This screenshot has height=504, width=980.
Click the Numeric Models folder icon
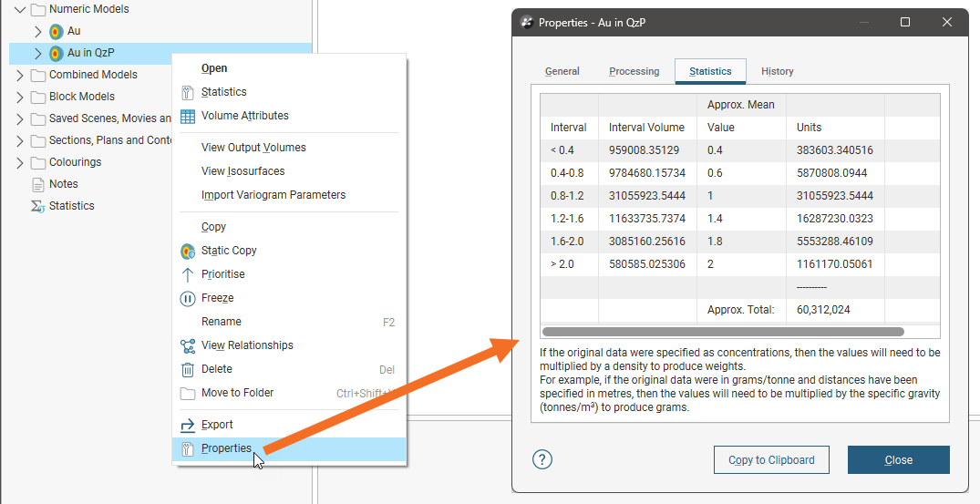coord(39,9)
